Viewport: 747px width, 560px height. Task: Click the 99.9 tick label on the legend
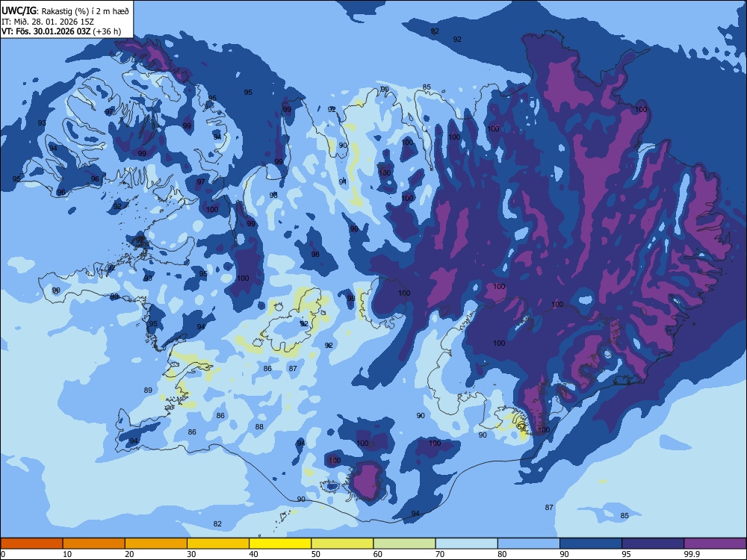(692, 554)
